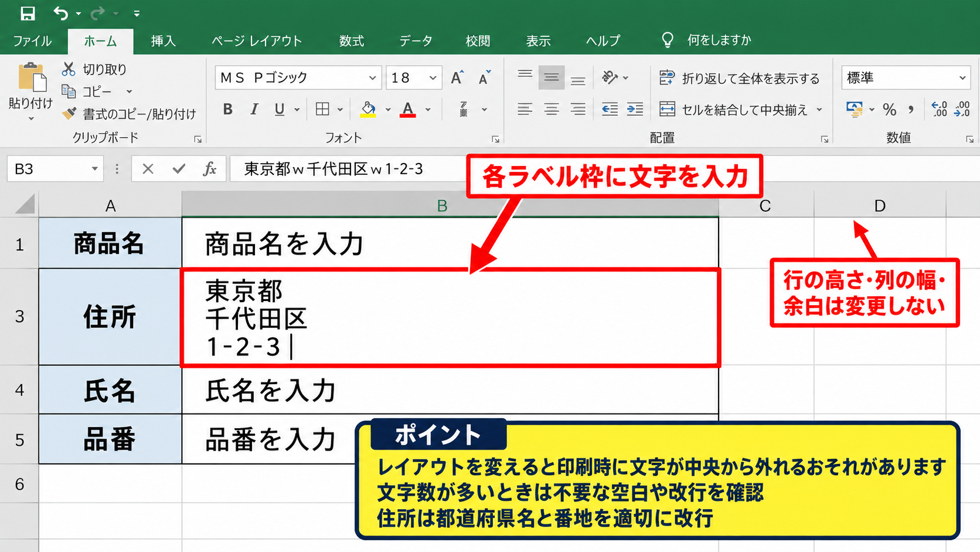Viewport: 980px width, 552px height.
Task: Open the ページ レイアウト tab
Action: pos(257,41)
